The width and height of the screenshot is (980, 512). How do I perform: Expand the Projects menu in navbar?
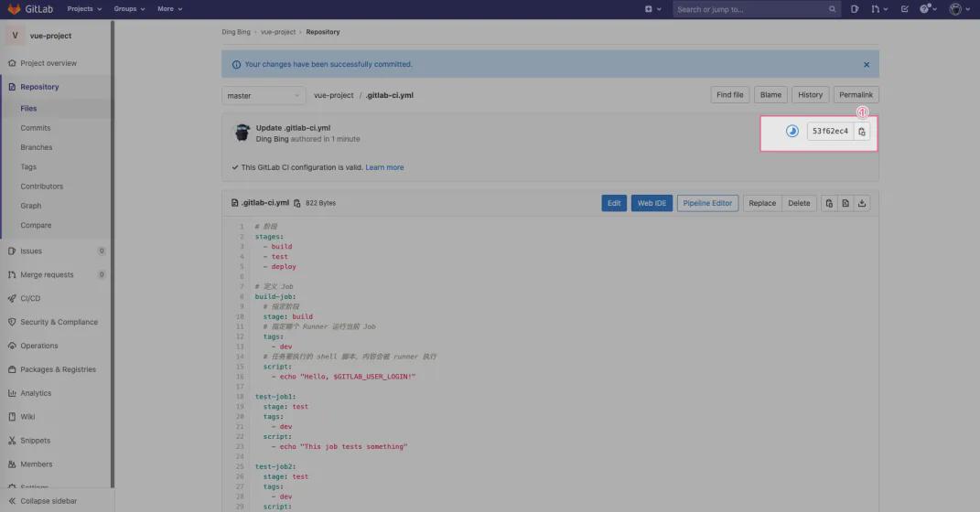coord(85,9)
